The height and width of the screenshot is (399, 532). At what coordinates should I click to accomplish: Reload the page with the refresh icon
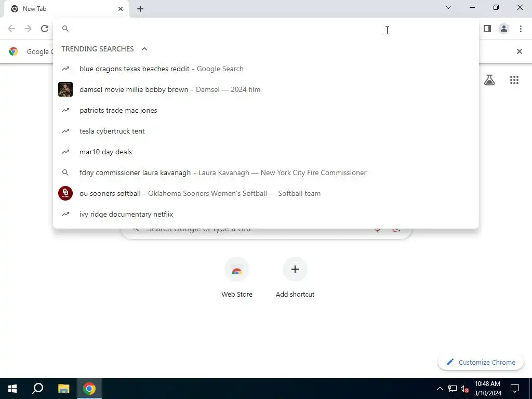(x=45, y=29)
